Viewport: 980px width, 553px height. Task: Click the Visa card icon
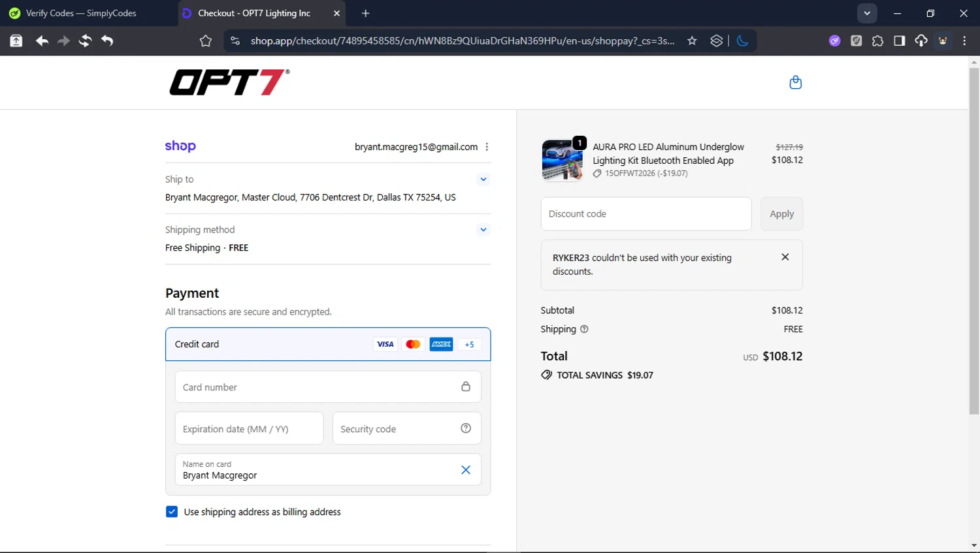tap(385, 344)
